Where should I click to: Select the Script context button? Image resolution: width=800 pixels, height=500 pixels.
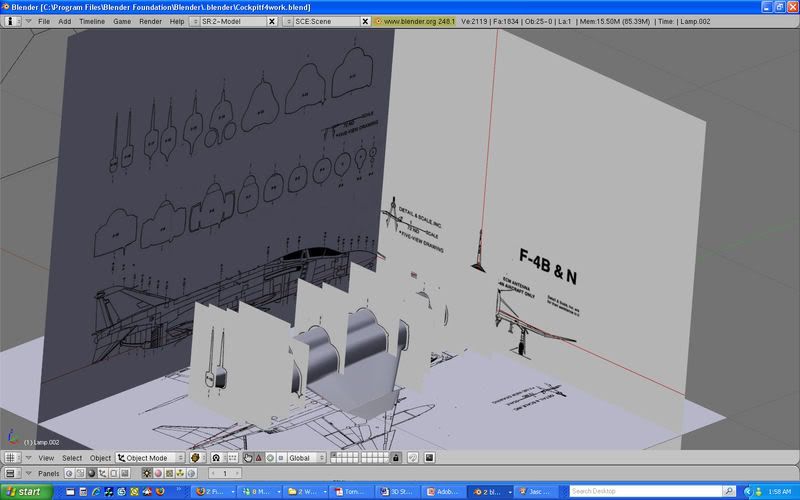click(x=80, y=473)
